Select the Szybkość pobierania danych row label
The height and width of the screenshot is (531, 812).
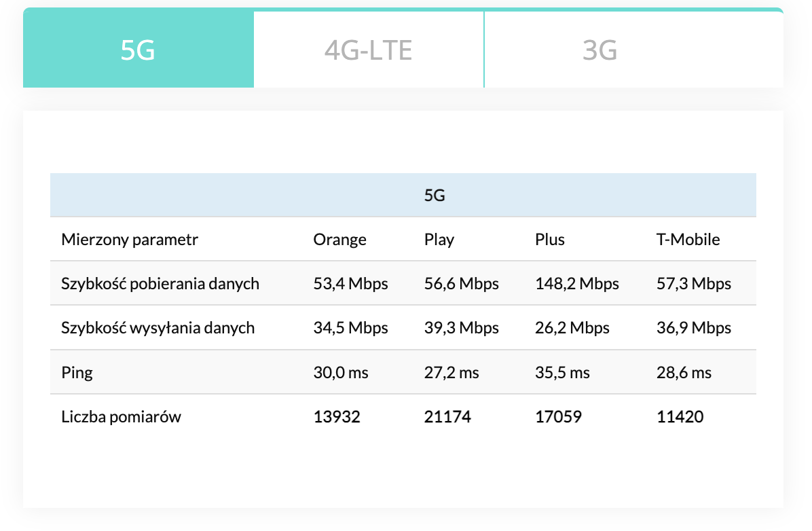160,284
